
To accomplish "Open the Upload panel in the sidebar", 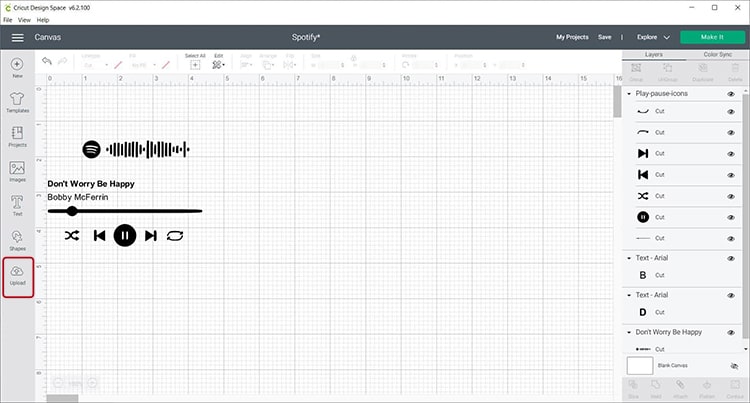I will (x=17, y=277).
